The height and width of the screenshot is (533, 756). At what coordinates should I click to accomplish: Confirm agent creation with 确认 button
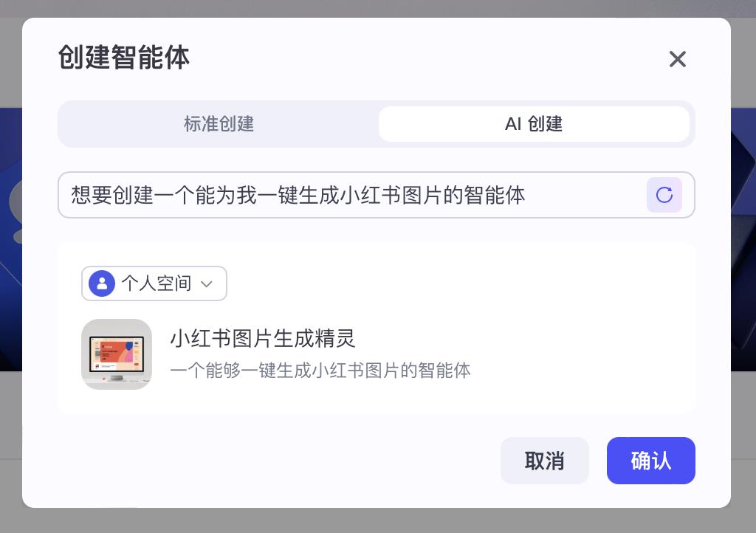click(650, 461)
